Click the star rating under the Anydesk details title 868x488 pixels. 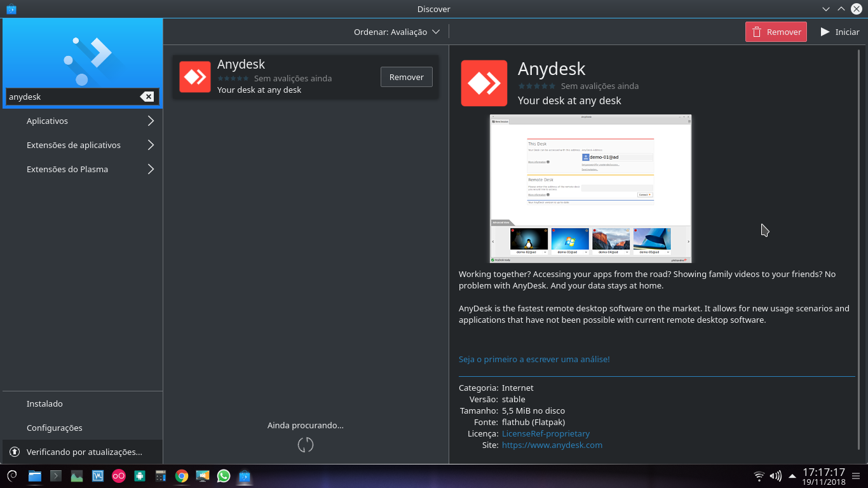pyautogui.click(x=537, y=86)
